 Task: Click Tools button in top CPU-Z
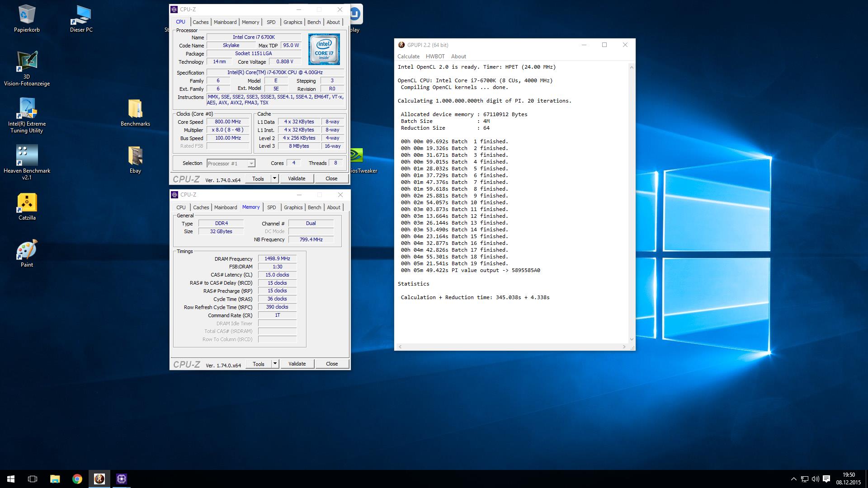(x=258, y=178)
